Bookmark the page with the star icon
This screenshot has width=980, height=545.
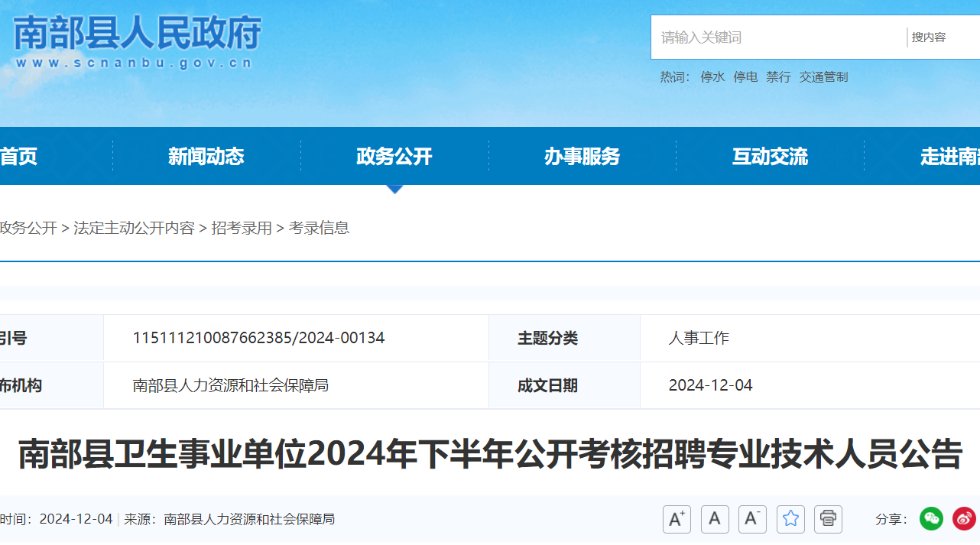click(790, 520)
